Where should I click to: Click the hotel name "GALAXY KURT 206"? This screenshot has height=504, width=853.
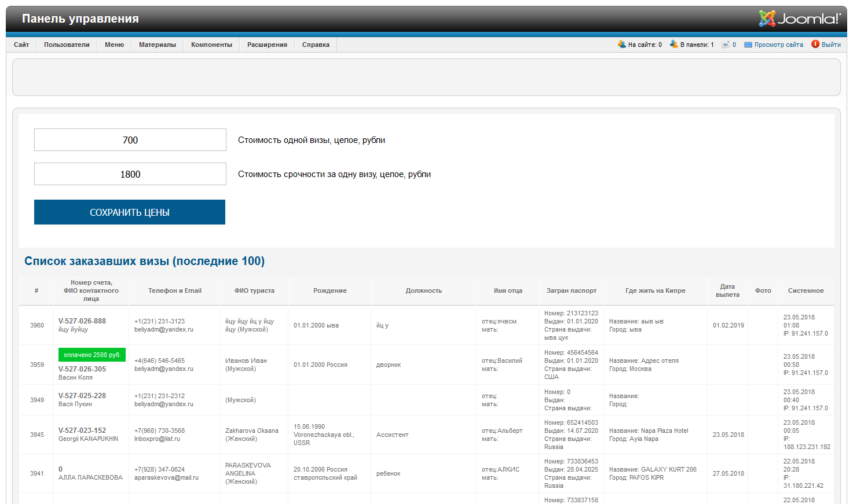669,469
